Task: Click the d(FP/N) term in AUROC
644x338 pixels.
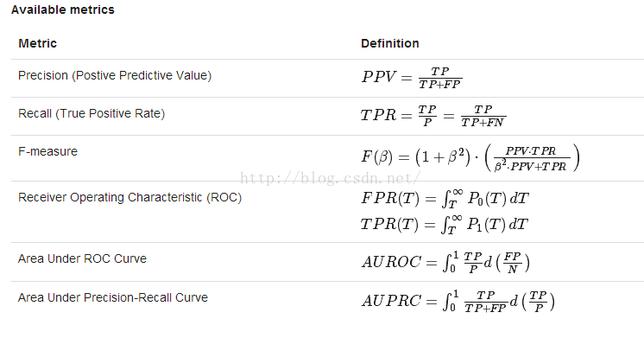Action: 507,262
